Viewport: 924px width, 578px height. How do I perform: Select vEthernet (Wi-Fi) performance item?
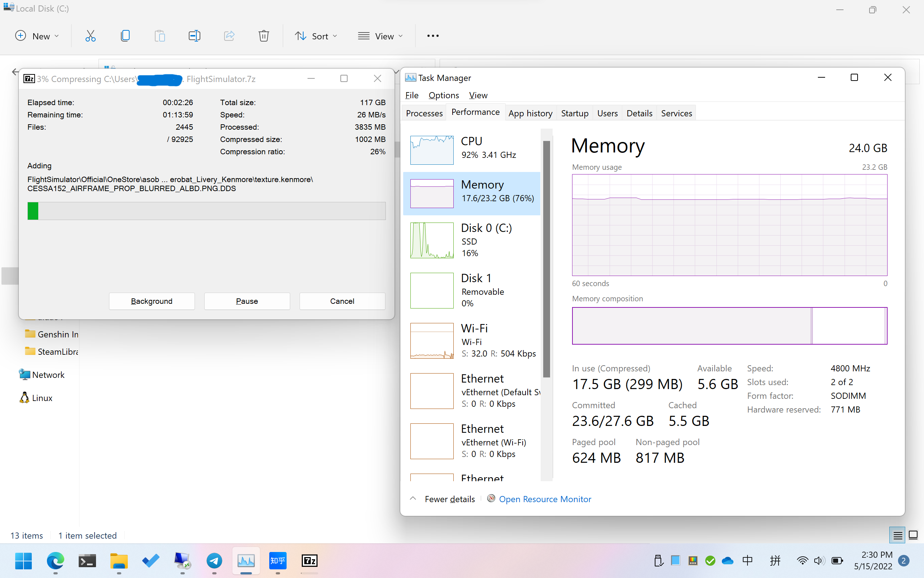471,441
